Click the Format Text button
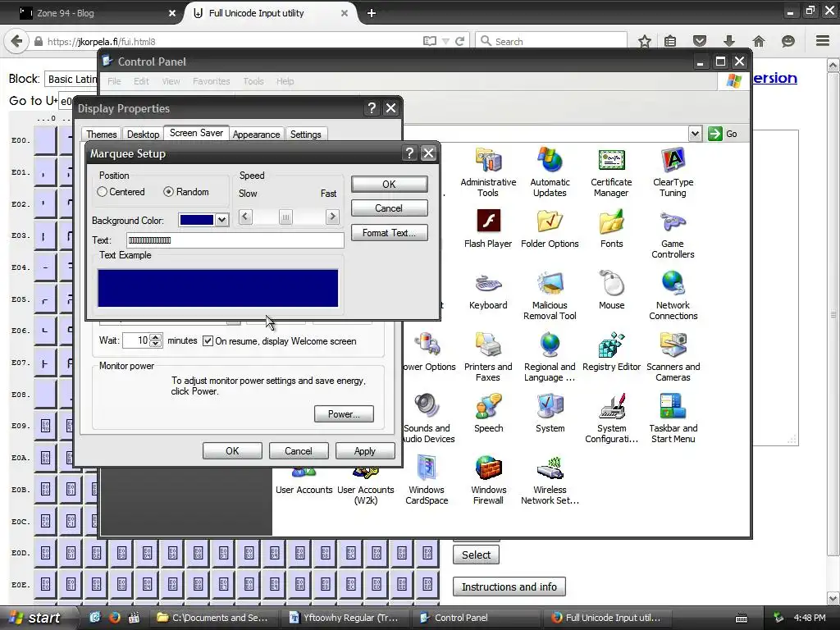840x630 pixels. coord(390,233)
